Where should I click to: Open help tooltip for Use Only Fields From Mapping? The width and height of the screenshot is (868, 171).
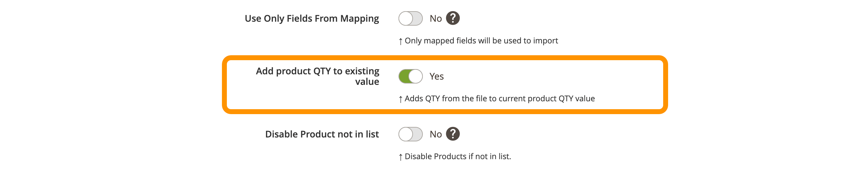pyautogui.click(x=452, y=18)
